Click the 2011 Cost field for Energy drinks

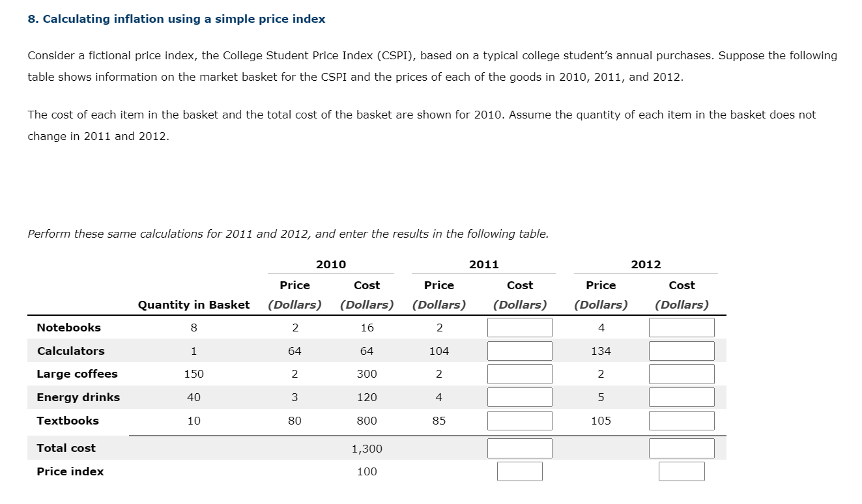tap(519, 397)
